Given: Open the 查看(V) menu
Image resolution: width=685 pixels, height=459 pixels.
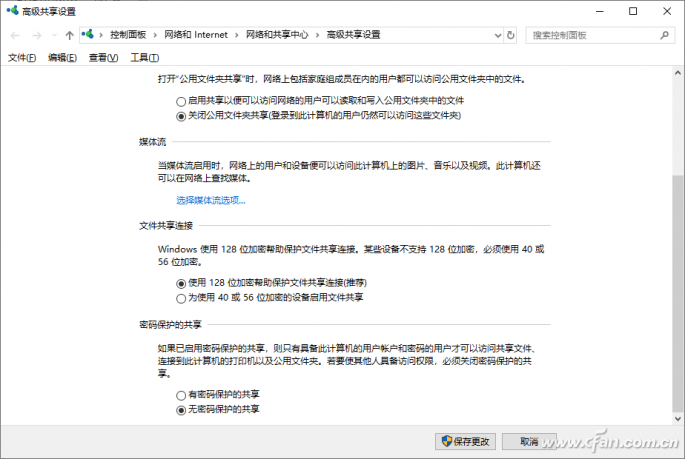Looking at the screenshot, I should [x=104, y=58].
